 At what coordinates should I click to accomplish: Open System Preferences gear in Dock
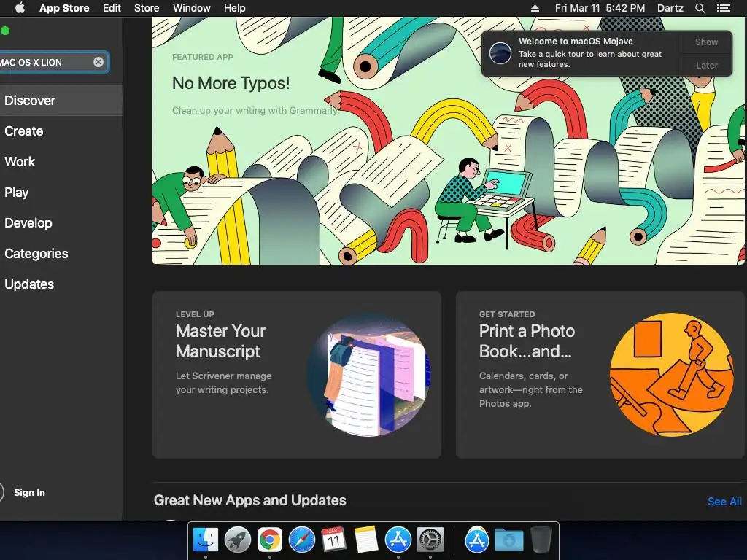pos(430,540)
